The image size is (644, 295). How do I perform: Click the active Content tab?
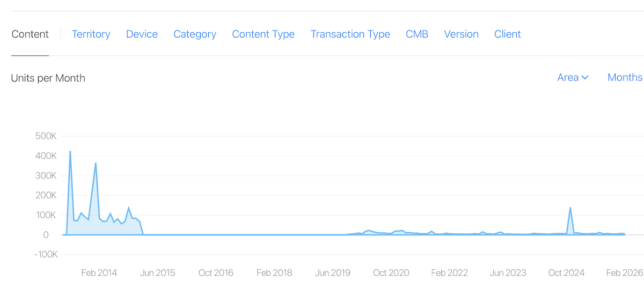coord(30,34)
